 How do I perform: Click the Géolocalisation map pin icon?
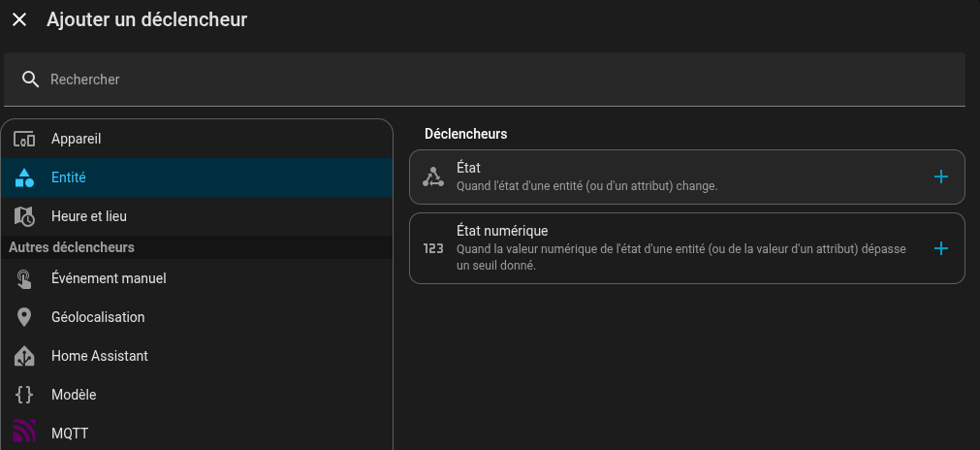pos(24,317)
